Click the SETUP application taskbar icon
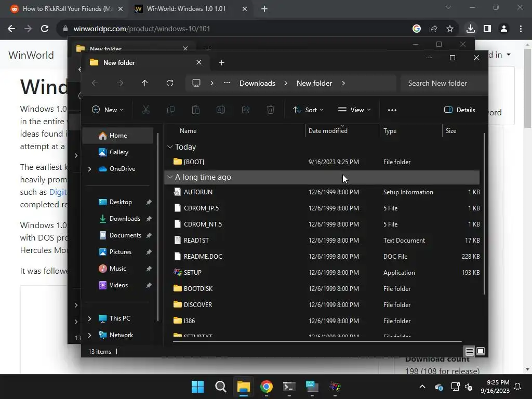Viewport: 532px width, 399px height. [335, 387]
